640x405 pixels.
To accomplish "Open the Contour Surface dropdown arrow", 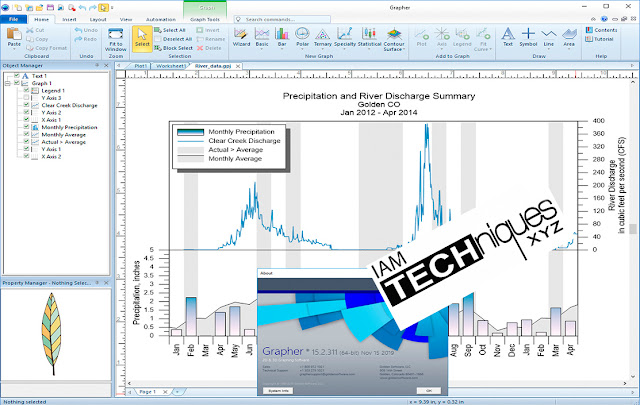I will [x=404, y=49].
